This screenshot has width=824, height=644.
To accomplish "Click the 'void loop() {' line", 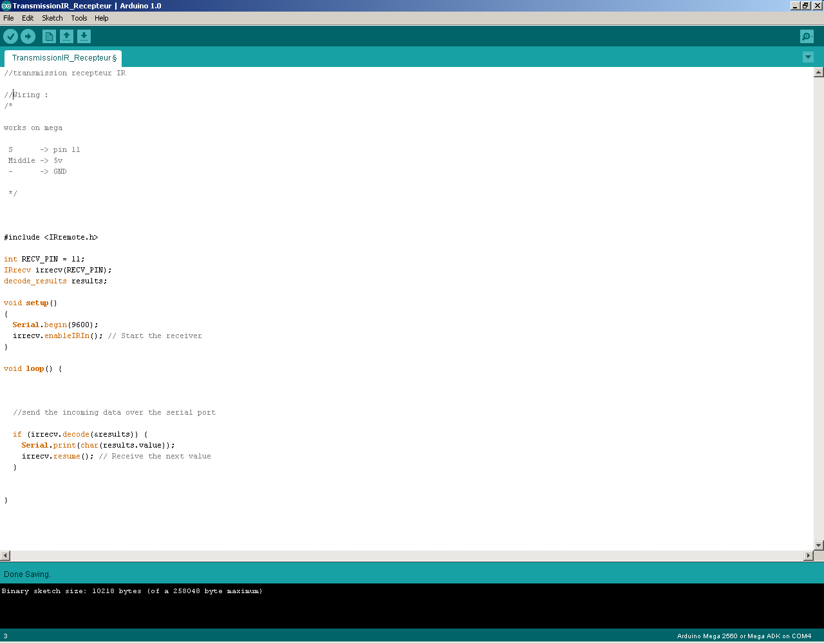I will pos(33,368).
